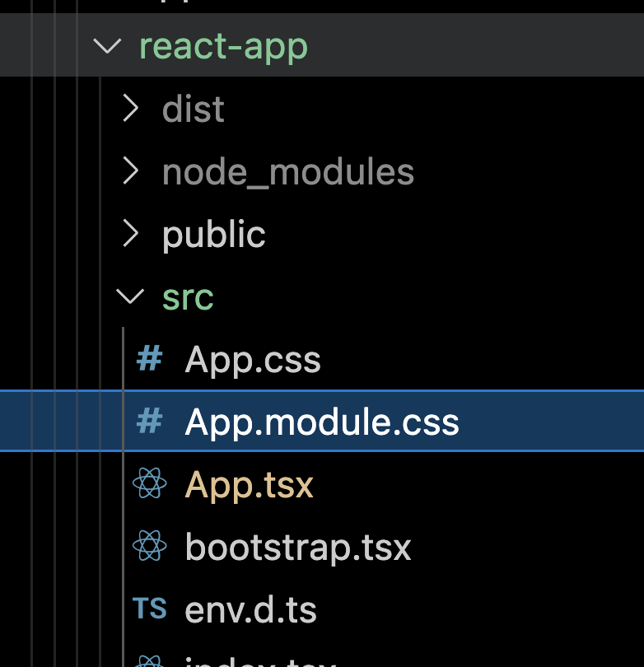Click the React icon next to App.tsx
This screenshot has height=667, width=644.
[x=149, y=484]
